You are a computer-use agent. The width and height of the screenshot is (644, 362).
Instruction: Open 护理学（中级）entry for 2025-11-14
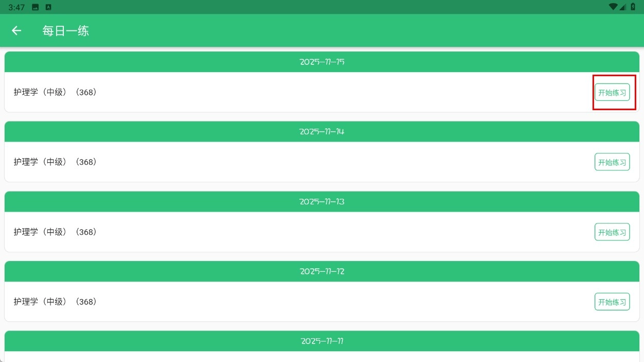pyautogui.click(x=55, y=162)
